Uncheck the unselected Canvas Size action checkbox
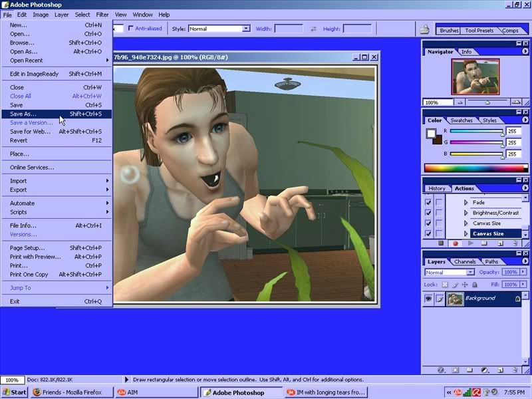Screen dimensions: 532x399 click(x=428, y=223)
